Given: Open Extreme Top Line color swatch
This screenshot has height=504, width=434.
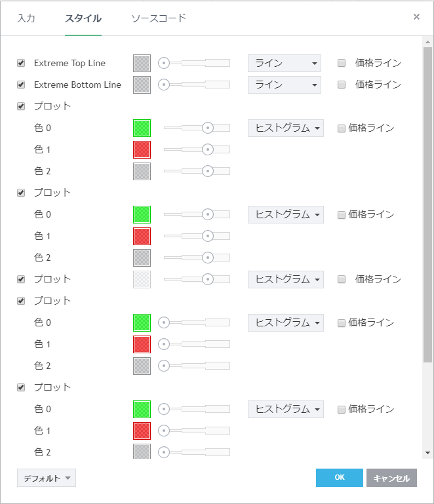Looking at the screenshot, I should click(142, 63).
